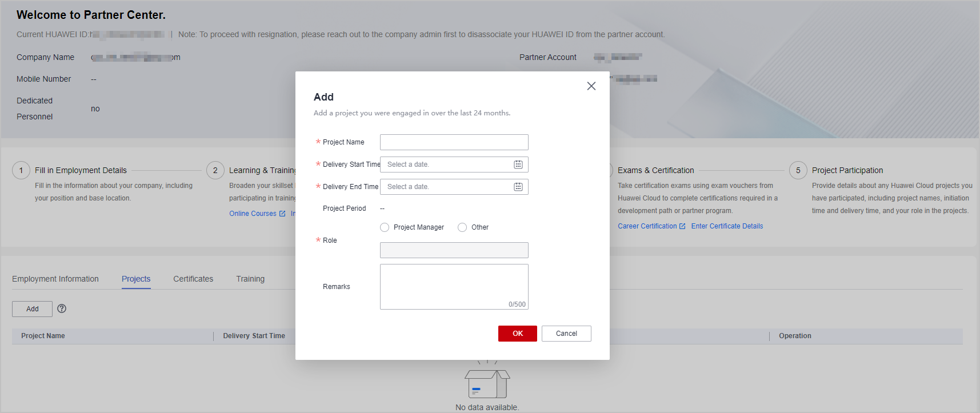Click the Company Name label
The width and height of the screenshot is (980, 413).
tap(45, 57)
